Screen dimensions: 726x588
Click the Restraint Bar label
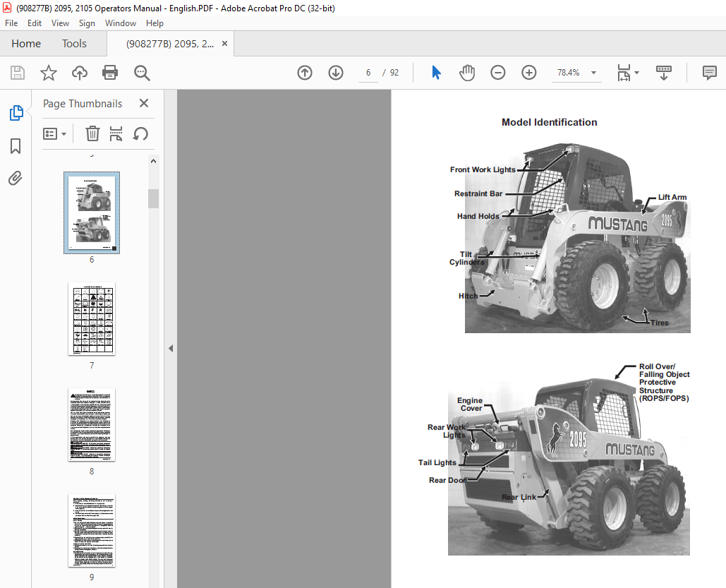pyautogui.click(x=478, y=193)
